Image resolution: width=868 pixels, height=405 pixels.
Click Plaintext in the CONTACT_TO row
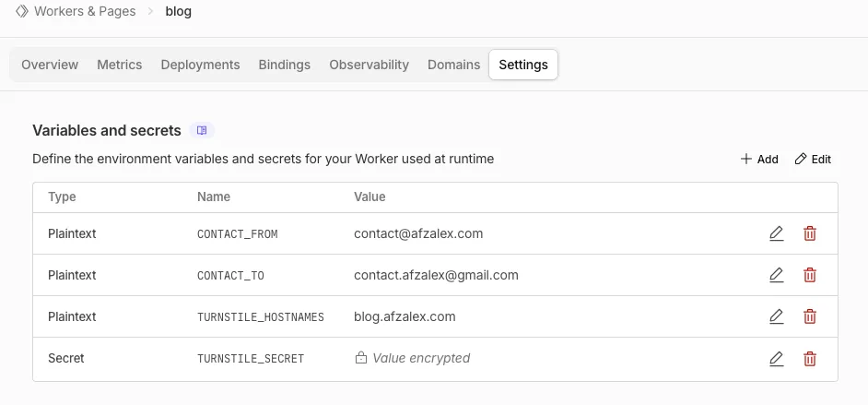tap(72, 275)
